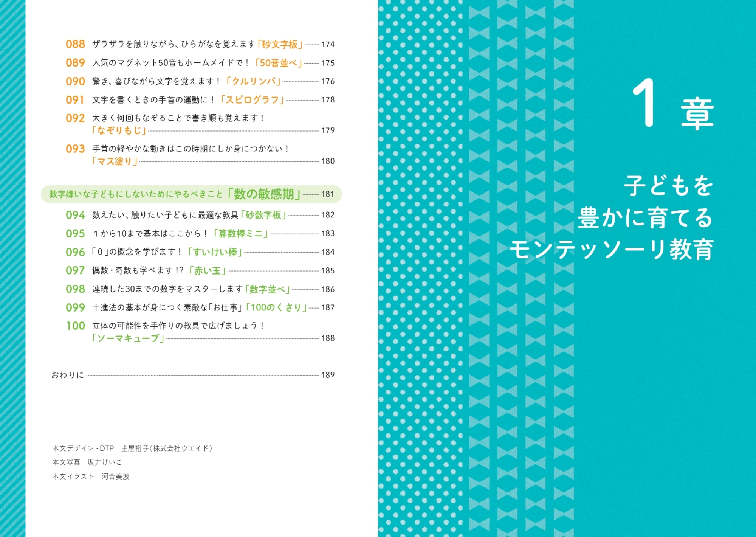756x537 pixels.
Task: Click the title line モンテッソーリ教育
Action: click(x=612, y=250)
